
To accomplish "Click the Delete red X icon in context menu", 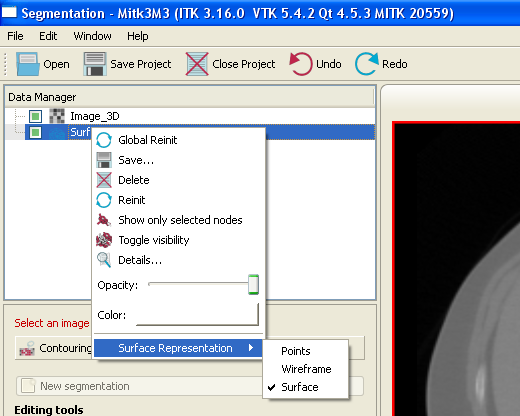I will point(104,180).
